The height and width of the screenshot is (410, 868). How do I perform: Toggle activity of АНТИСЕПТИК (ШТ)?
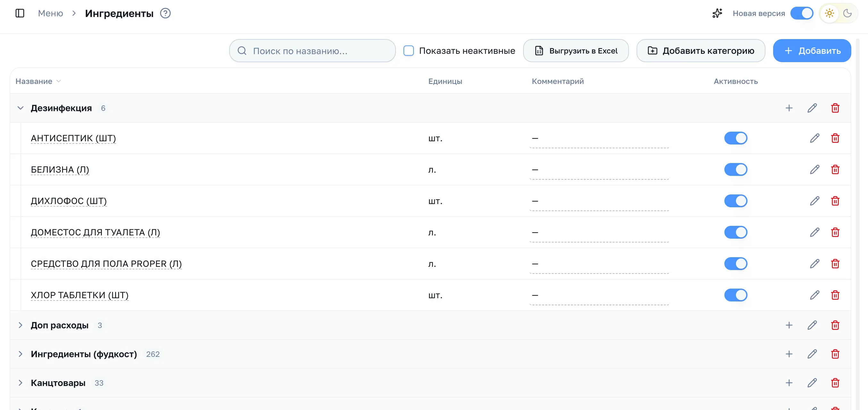pos(736,138)
